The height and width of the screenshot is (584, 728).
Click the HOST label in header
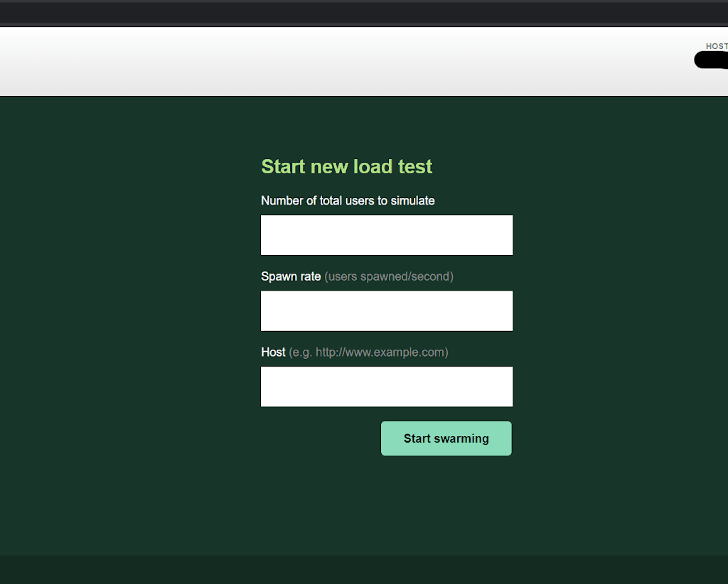[x=716, y=46]
